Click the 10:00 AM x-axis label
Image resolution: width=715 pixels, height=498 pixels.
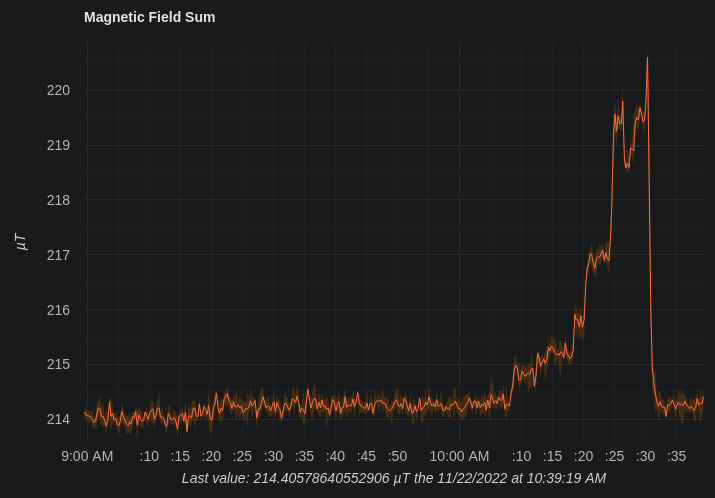pos(459,456)
